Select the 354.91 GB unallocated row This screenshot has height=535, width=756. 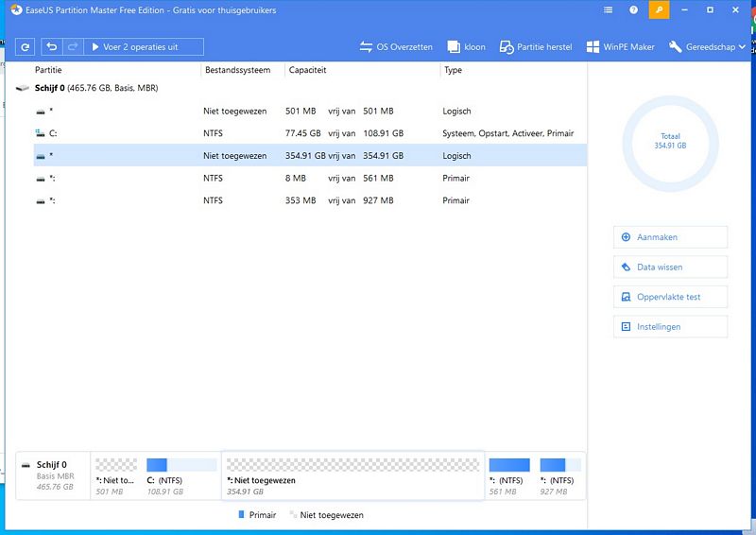tap(310, 155)
